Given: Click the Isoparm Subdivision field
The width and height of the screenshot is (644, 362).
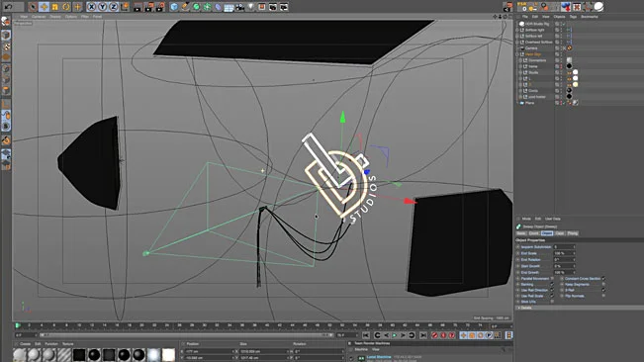Looking at the screenshot, I should [564, 247].
